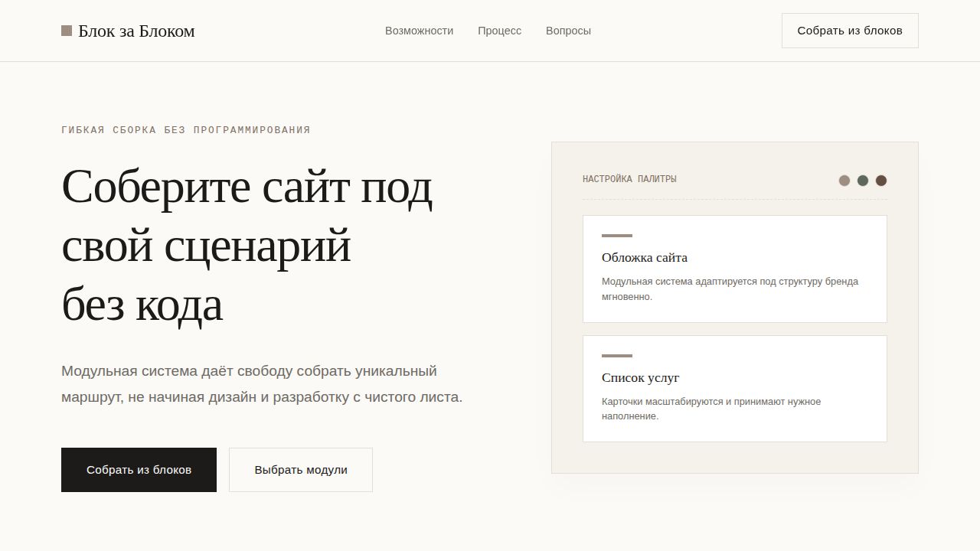Select the gray-green palette dot
This screenshot has height=551, width=980.
click(x=863, y=181)
